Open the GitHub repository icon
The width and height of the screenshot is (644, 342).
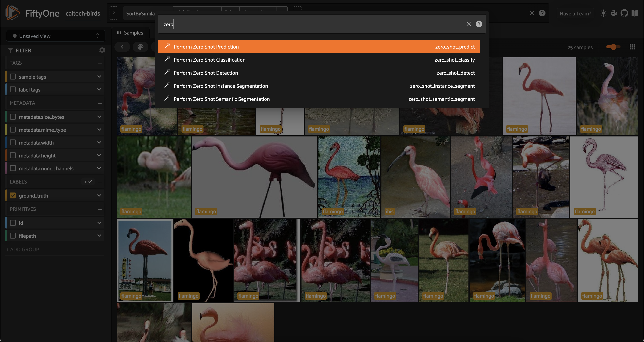point(624,13)
